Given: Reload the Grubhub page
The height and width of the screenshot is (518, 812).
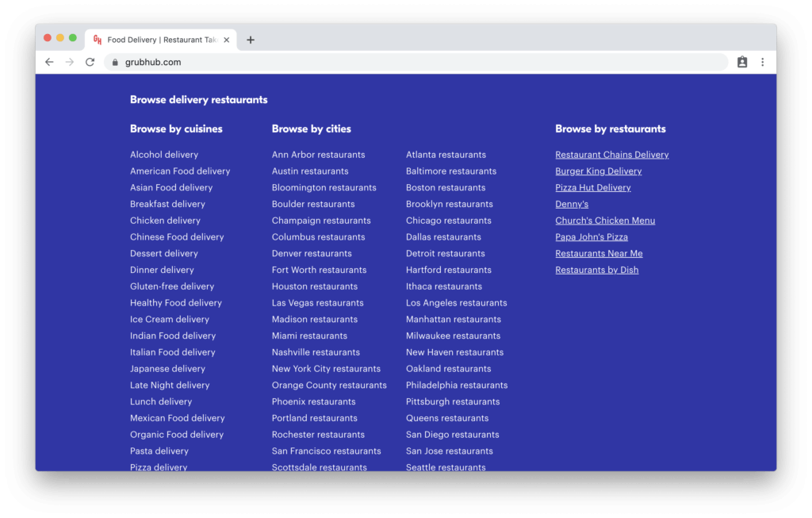Looking at the screenshot, I should coord(90,62).
